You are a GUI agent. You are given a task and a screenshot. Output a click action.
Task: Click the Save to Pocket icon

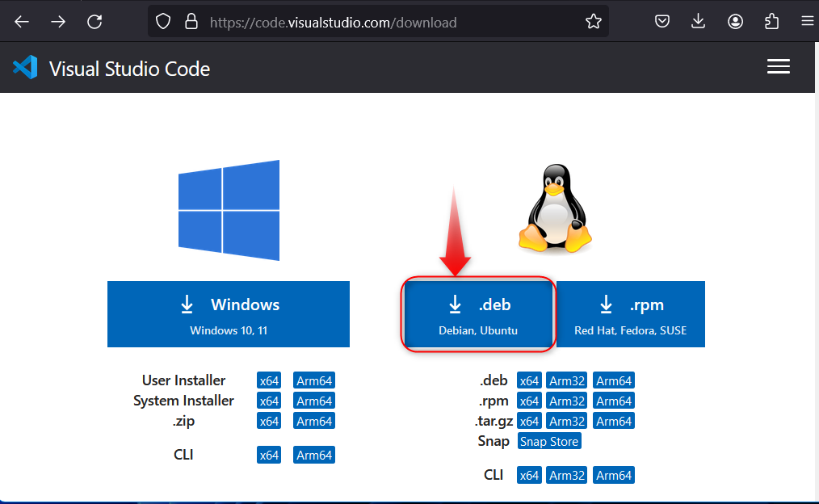click(662, 22)
